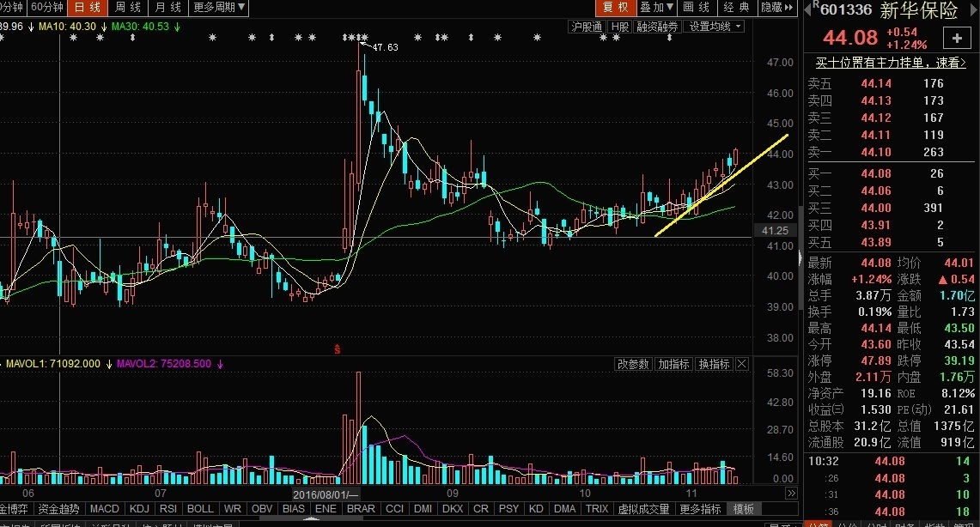Switch to 月线 monthly chart tab
Screen dimensions: 980x527
coord(167,8)
